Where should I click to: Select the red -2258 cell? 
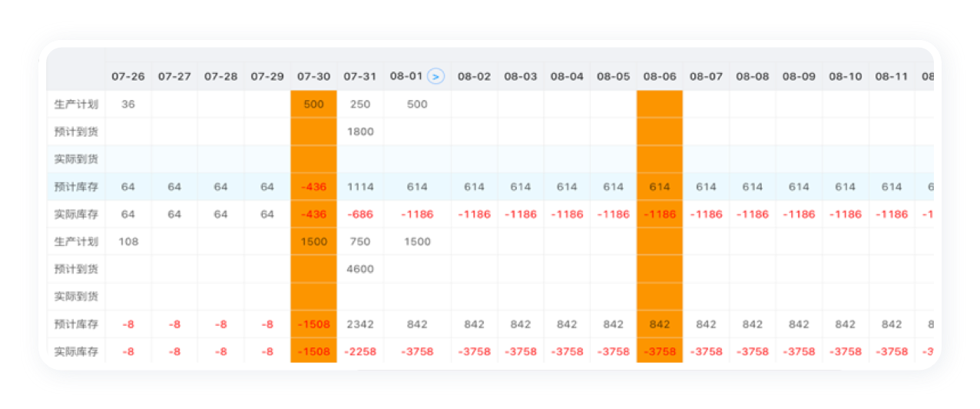360,351
